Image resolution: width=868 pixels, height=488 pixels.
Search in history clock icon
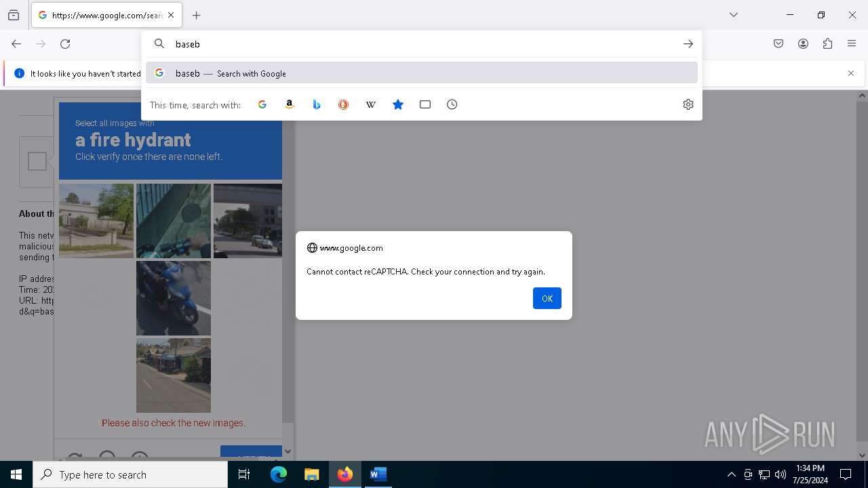click(452, 104)
